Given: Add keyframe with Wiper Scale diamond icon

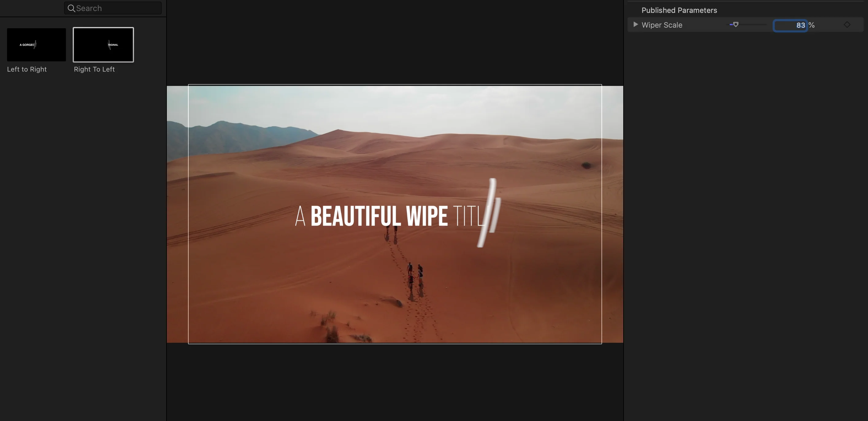Looking at the screenshot, I should coord(847,25).
